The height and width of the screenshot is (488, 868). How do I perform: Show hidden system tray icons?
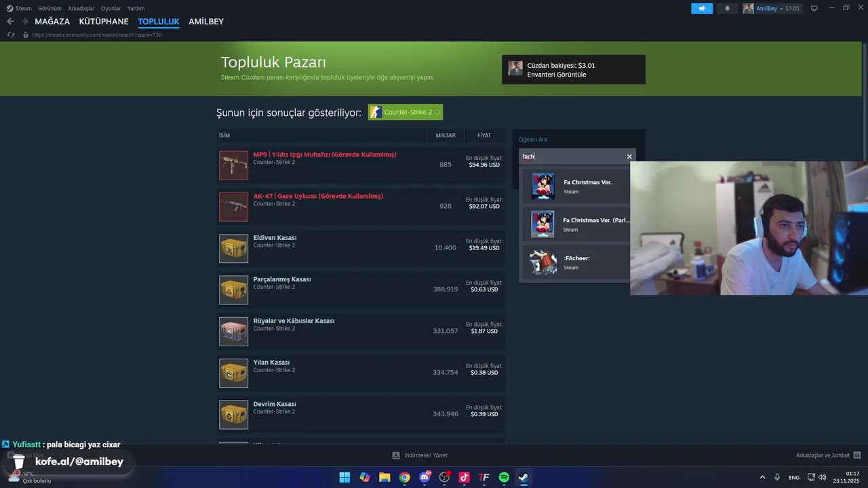coord(762,477)
